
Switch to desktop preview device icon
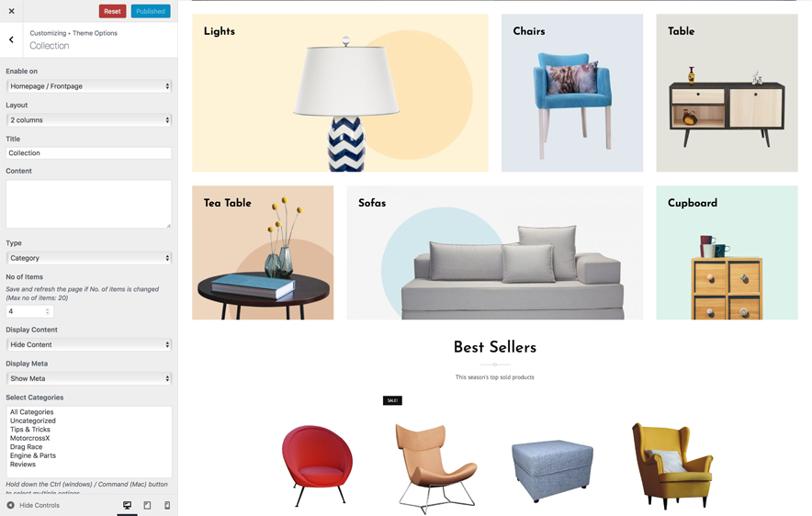click(127, 505)
